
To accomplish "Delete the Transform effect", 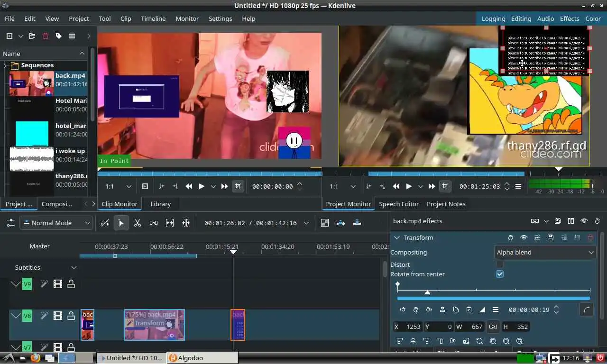I will 590,237.
